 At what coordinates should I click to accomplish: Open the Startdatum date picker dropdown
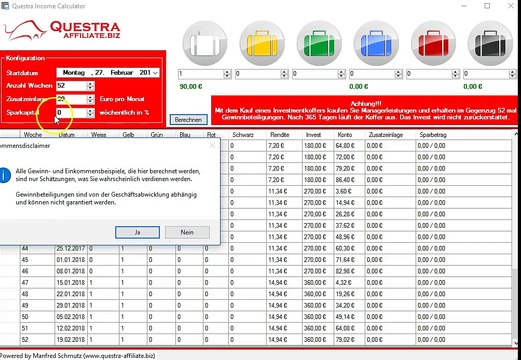pos(155,73)
